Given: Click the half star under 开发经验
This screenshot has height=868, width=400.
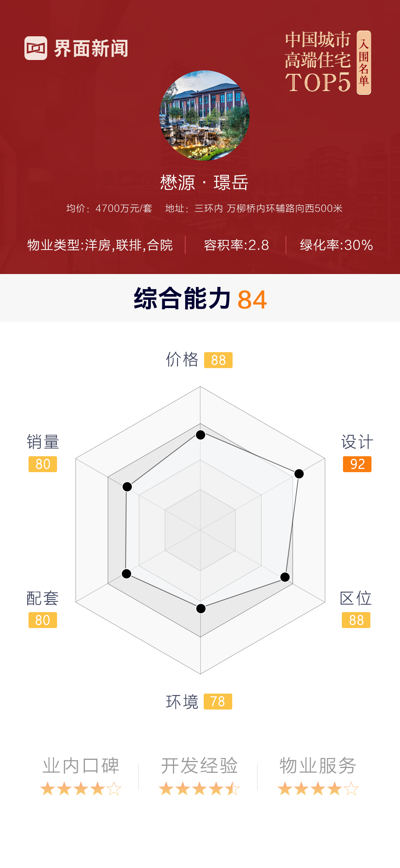Looking at the screenshot, I should [233, 789].
